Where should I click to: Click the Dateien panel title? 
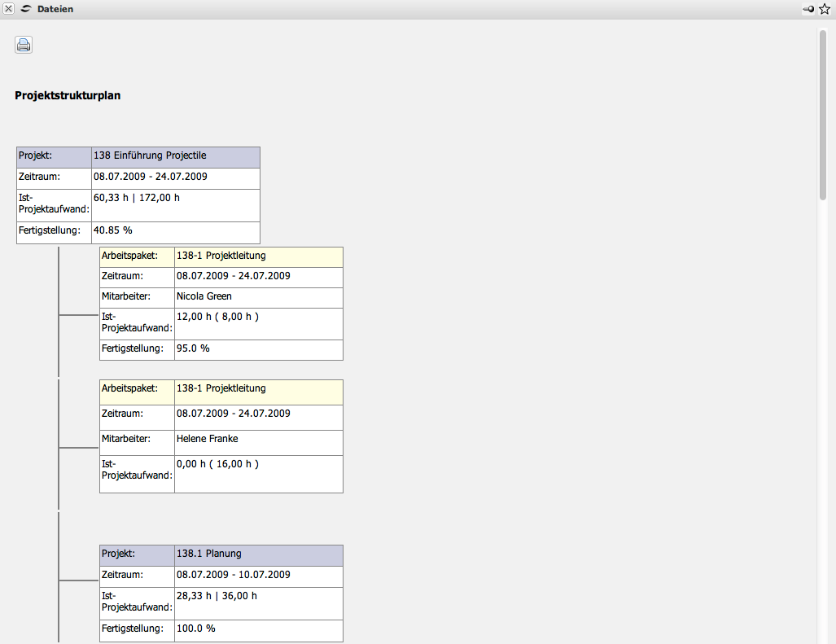point(55,9)
